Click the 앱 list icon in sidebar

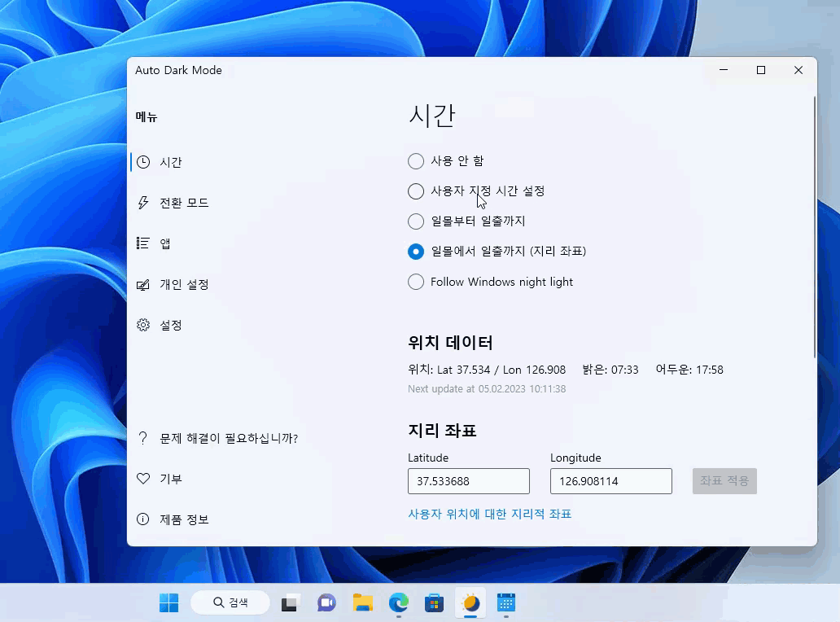coord(143,243)
